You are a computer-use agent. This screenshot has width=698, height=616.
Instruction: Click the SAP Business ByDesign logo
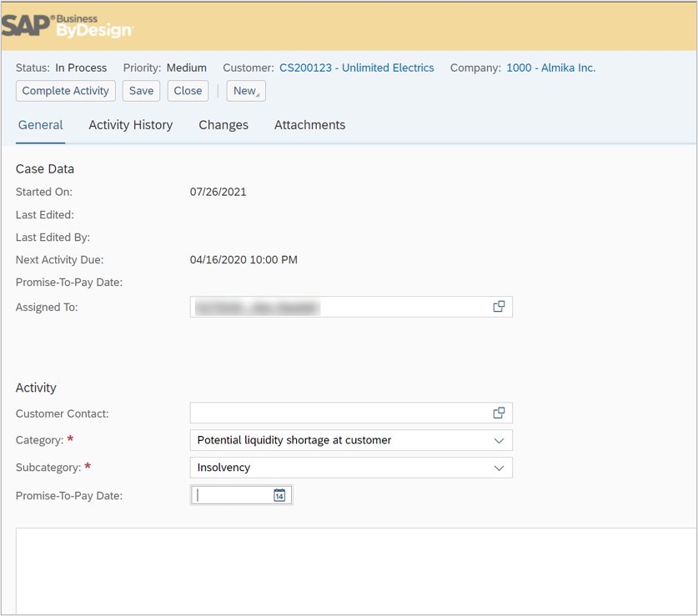click(68, 26)
